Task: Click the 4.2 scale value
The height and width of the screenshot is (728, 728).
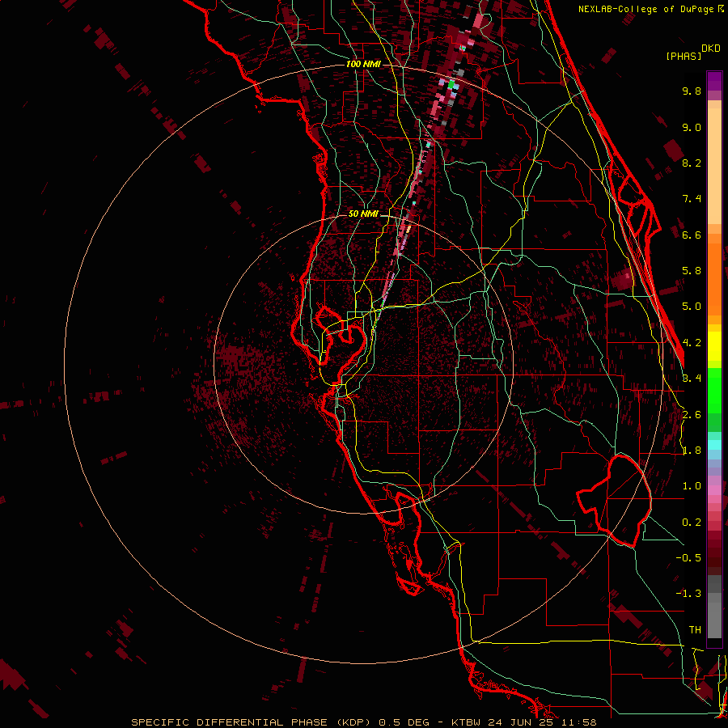Action: [692, 343]
